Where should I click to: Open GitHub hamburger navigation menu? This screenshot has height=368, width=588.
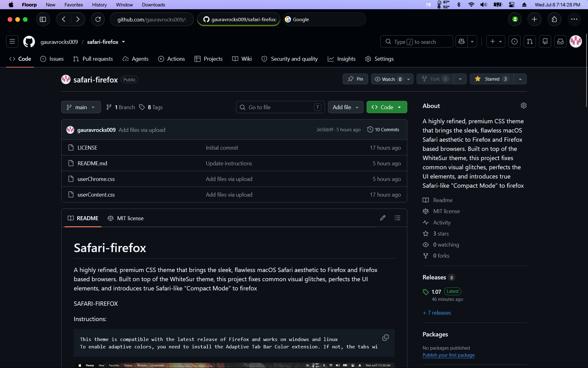pos(12,41)
